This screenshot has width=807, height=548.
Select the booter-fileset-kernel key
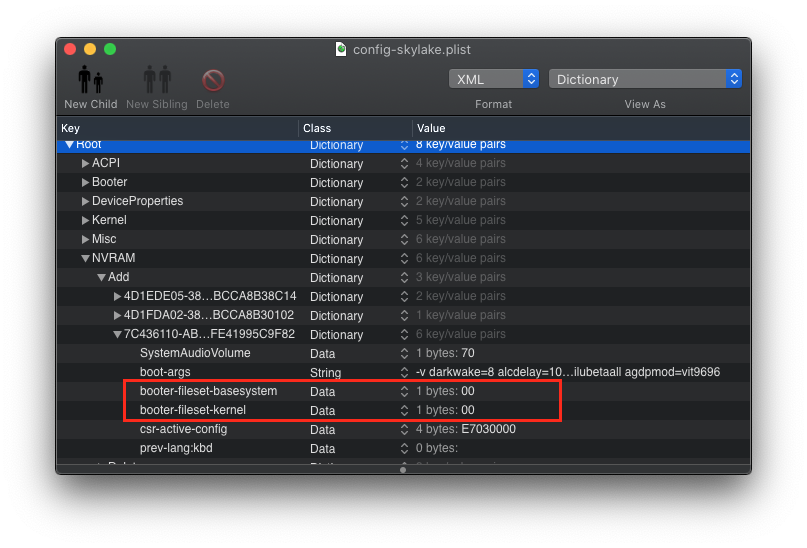click(x=193, y=410)
